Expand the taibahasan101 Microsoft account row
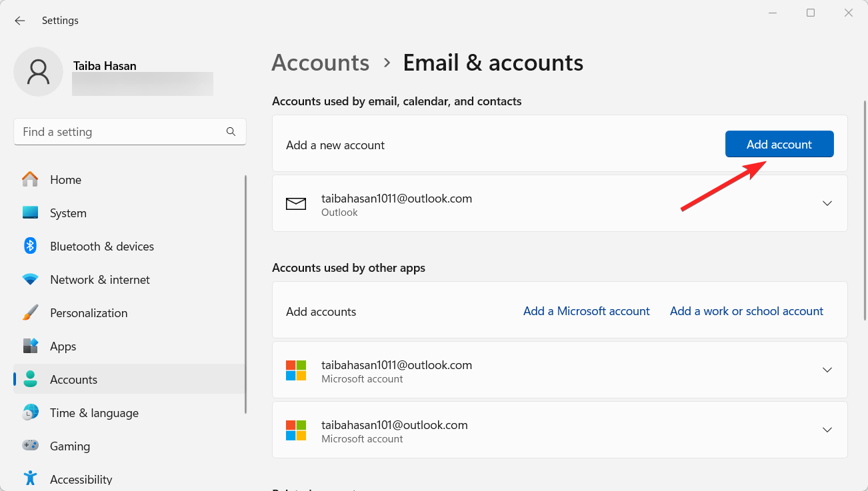This screenshot has height=491, width=868. click(827, 430)
